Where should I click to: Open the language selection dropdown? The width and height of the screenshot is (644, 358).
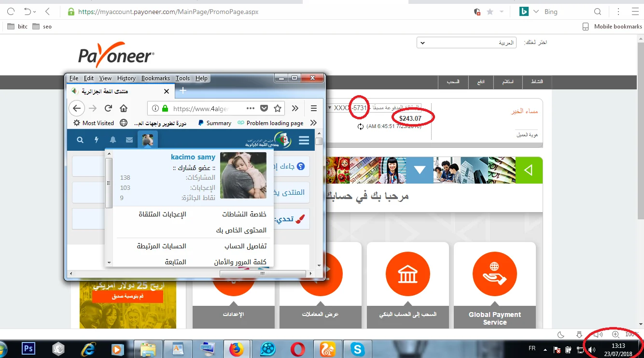tap(466, 43)
